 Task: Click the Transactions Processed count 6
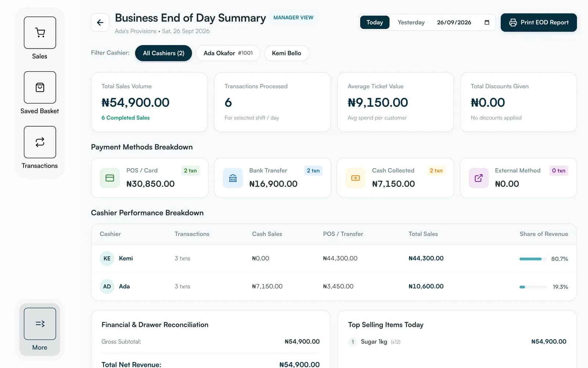228,102
